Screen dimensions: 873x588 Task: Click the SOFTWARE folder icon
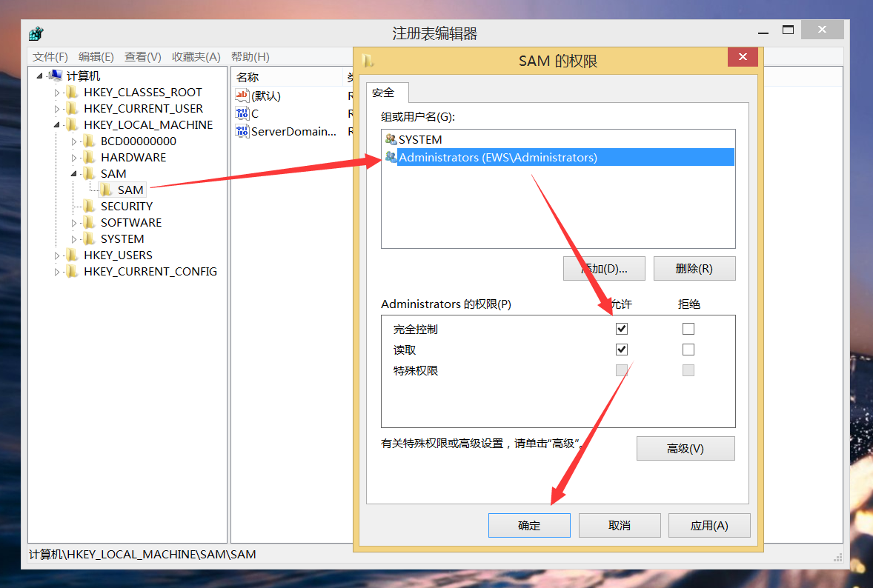[x=88, y=222]
